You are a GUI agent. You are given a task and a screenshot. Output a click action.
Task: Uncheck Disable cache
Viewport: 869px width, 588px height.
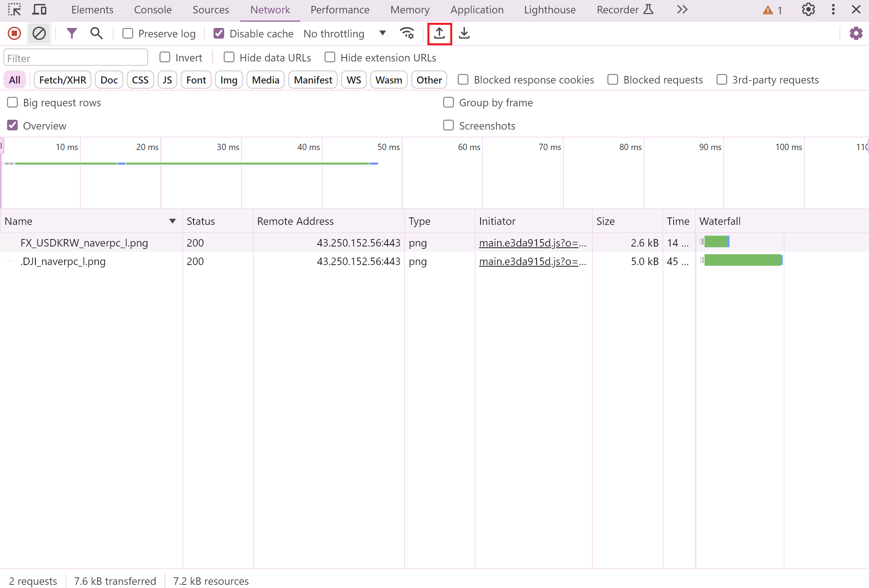(219, 33)
